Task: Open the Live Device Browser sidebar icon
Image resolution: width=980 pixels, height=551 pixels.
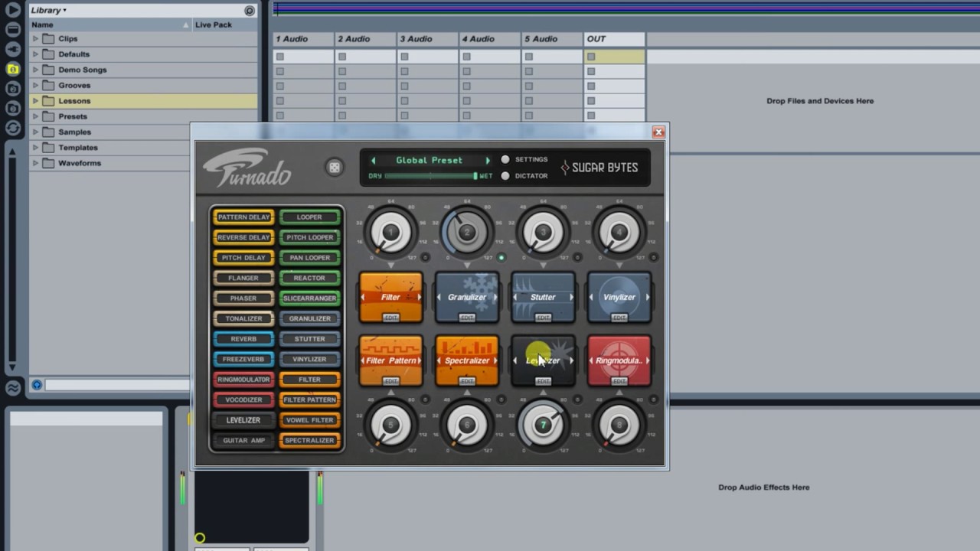Action: 13,30
